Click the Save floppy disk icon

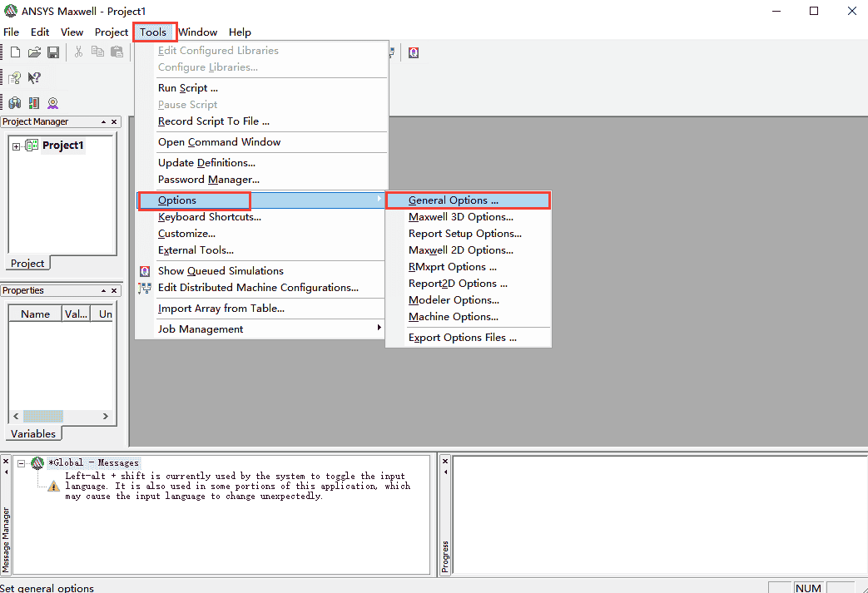tap(53, 52)
